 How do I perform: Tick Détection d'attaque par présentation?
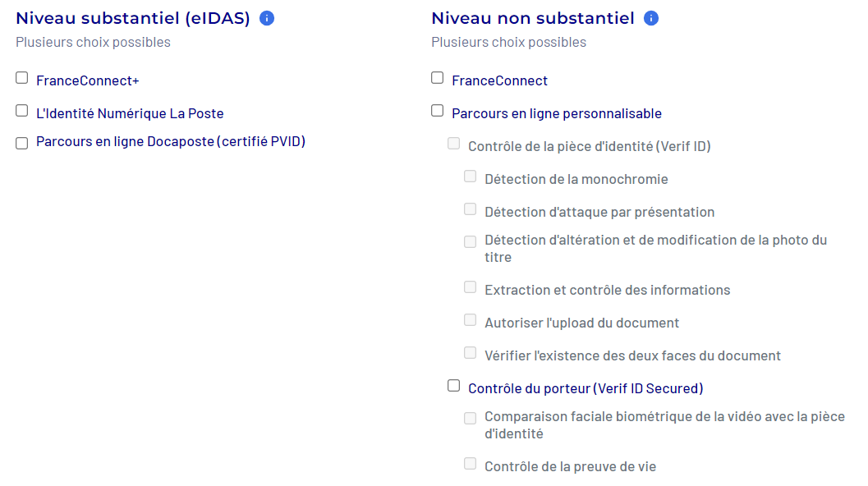point(471,209)
